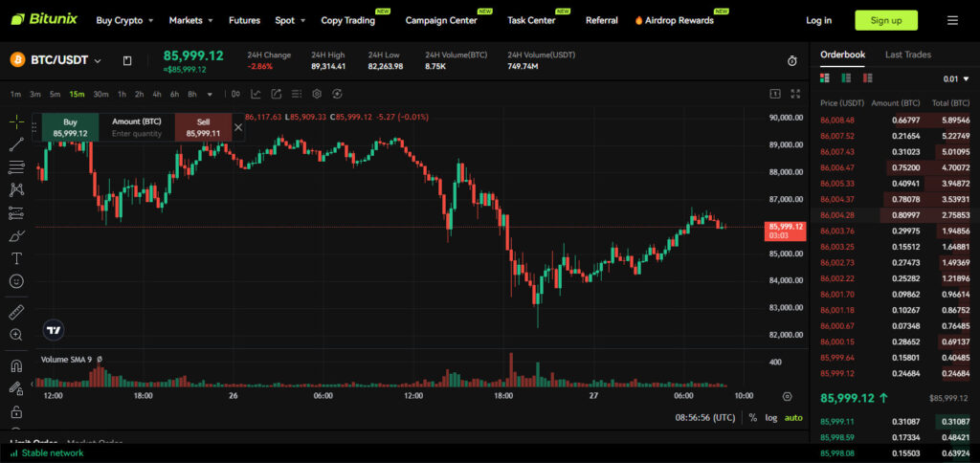Screen dimensions: 980x463
Task: Toggle stay in drawing mode pencil
Action: 16,388
